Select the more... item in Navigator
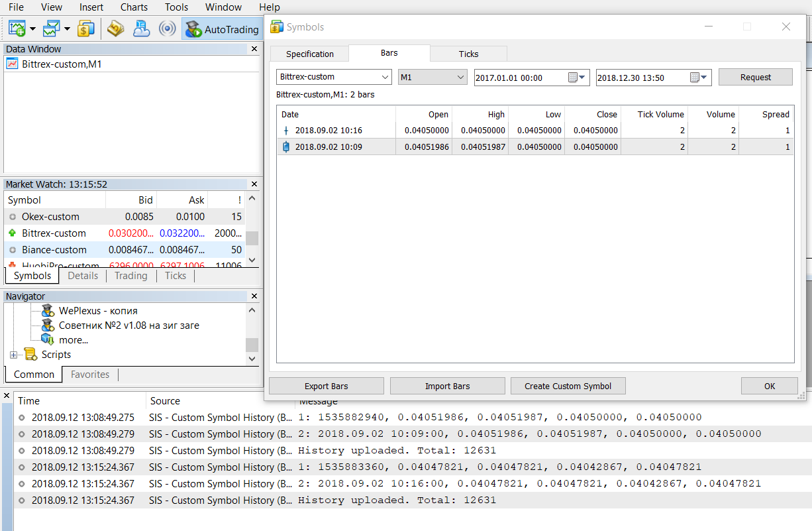 click(74, 340)
